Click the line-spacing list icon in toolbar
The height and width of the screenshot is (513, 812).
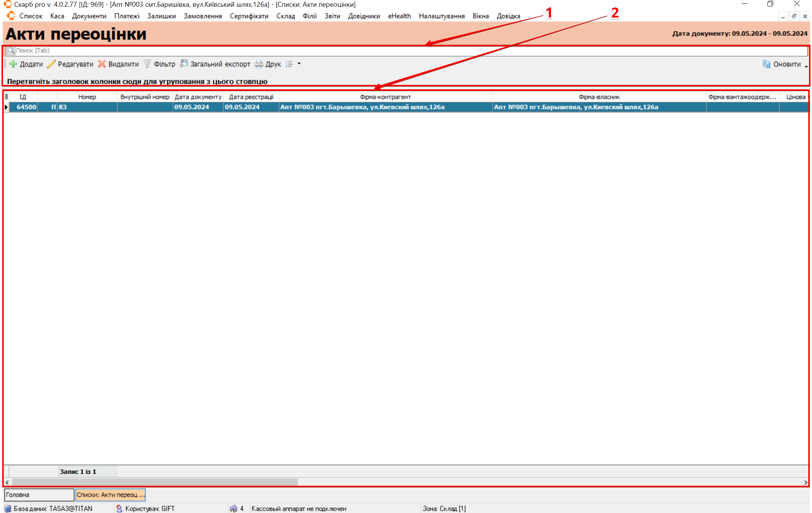(289, 64)
